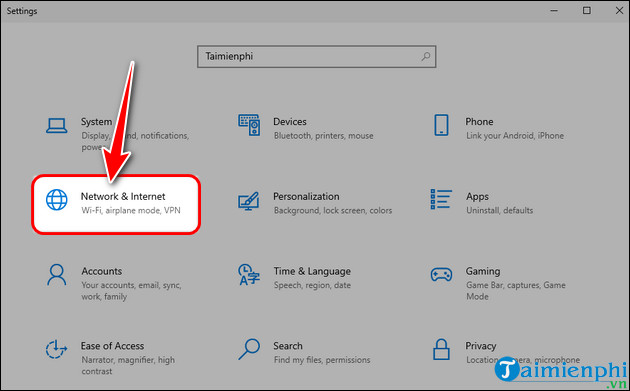Click the Privacy padlock icon

point(441,349)
